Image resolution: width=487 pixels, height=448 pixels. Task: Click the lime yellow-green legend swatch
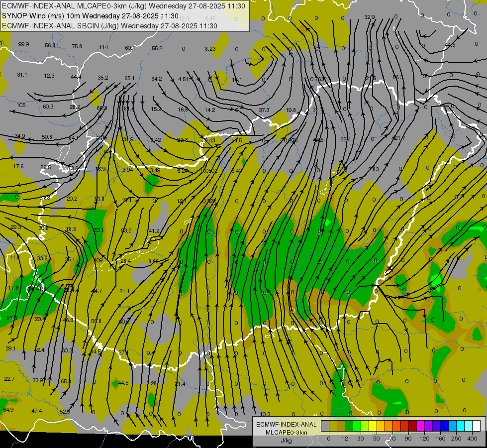point(365,426)
